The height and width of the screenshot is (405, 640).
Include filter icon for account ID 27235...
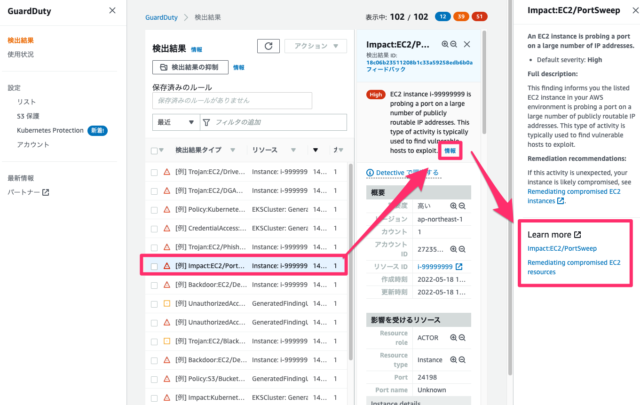click(x=453, y=249)
